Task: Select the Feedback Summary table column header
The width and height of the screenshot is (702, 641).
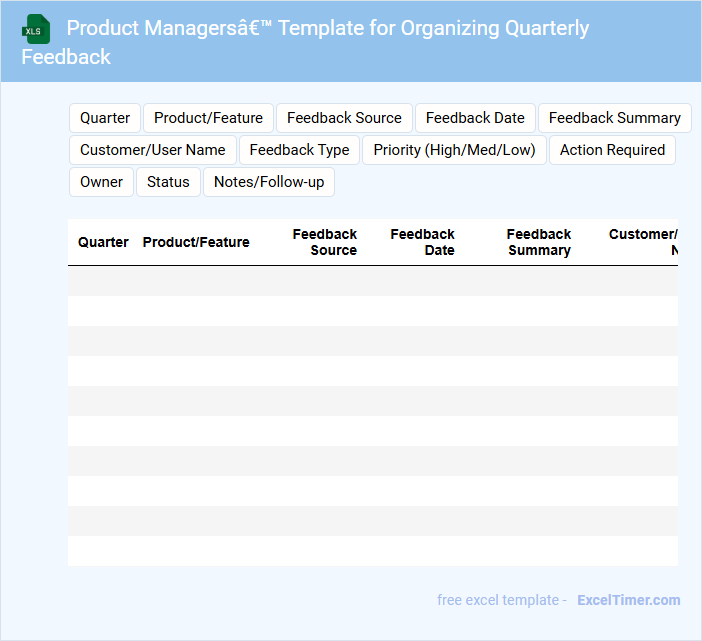Action: point(538,242)
